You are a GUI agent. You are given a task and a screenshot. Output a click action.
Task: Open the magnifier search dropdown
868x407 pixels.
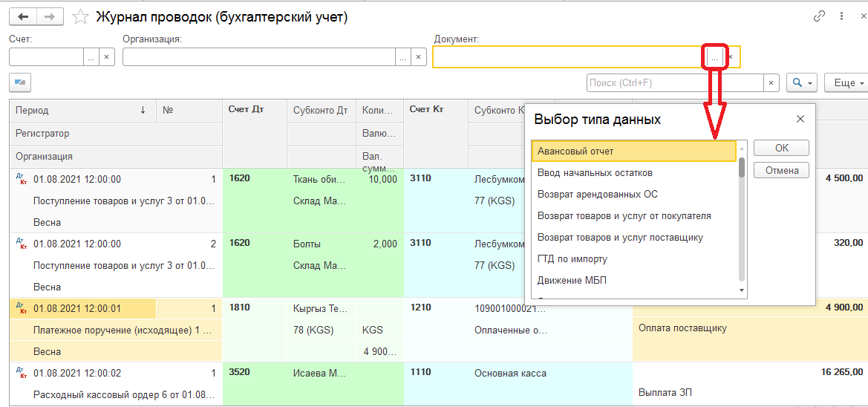click(802, 82)
